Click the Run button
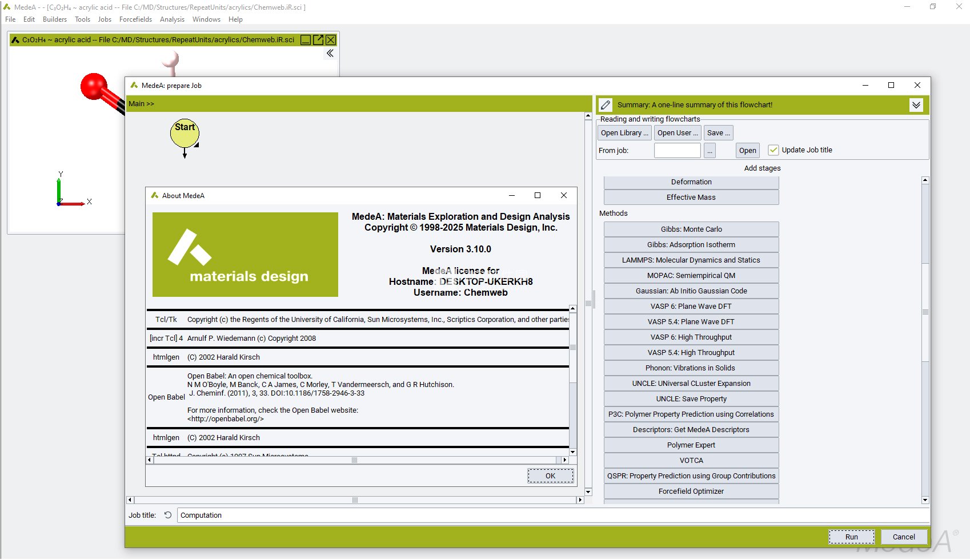 tap(851, 537)
